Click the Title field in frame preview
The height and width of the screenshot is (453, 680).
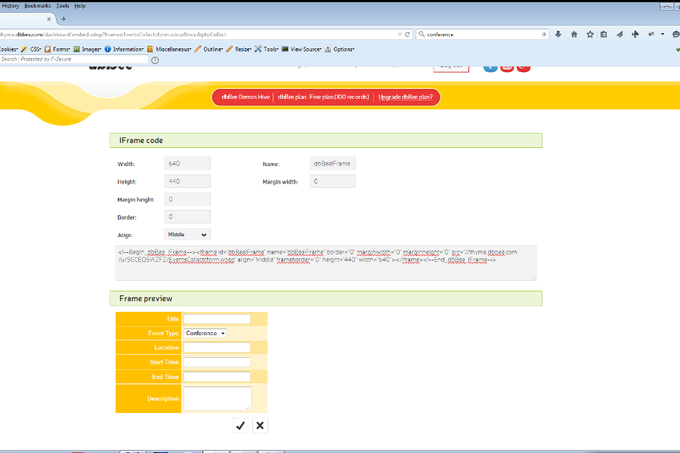[x=217, y=319]
